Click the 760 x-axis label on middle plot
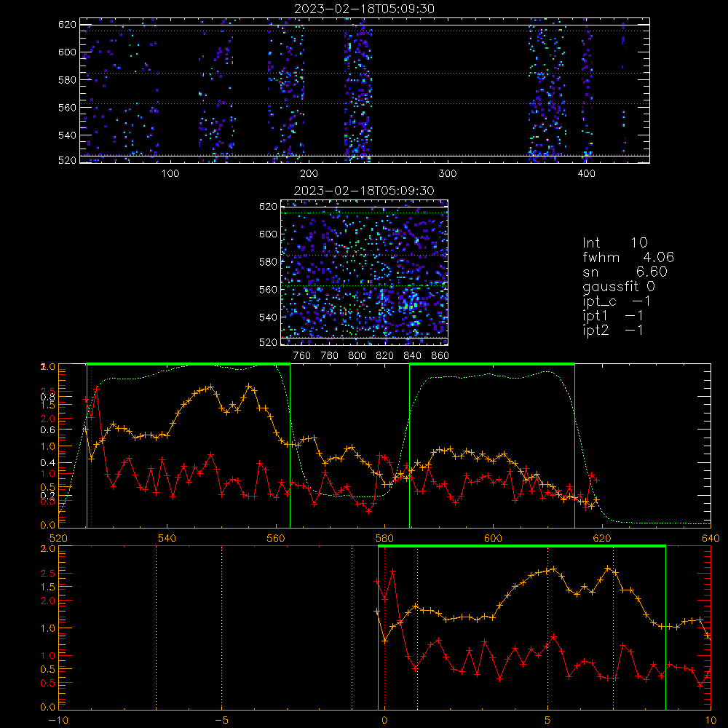The image size is (728, 728). [302, 356]
